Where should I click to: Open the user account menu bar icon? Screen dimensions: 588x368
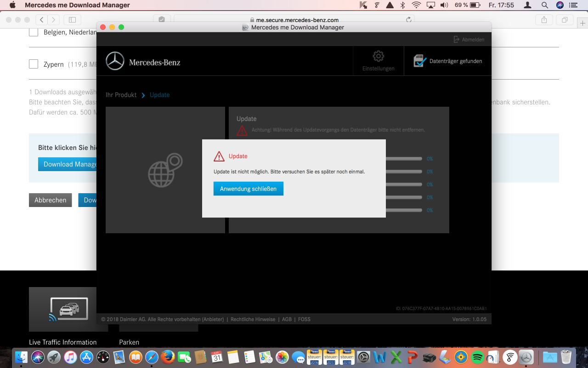point(528,5)
